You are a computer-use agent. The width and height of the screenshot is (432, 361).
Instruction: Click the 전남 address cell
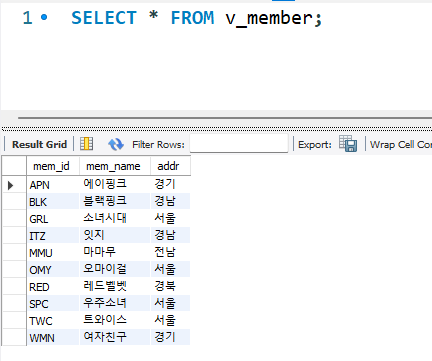pyautogui.click(x=170, y=252)
